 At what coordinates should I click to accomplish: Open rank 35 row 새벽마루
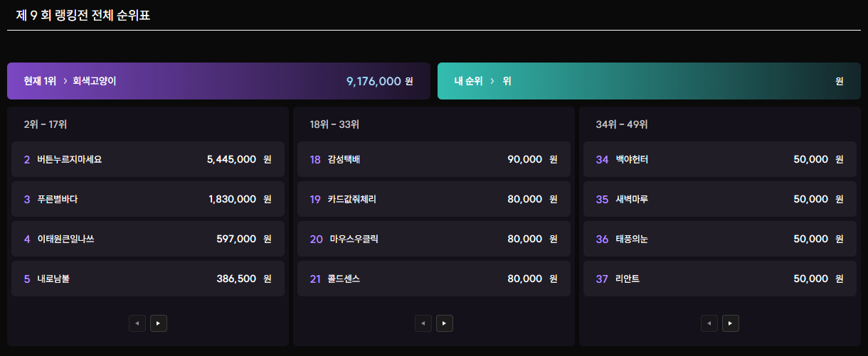[x=720, y=199]
